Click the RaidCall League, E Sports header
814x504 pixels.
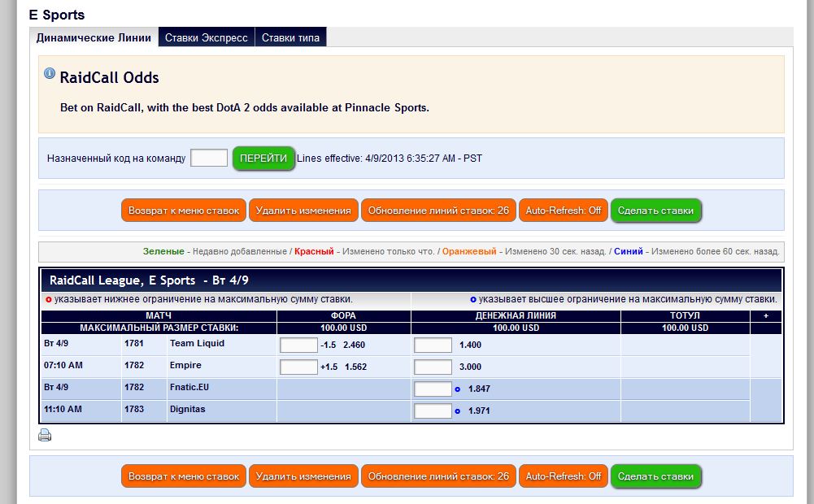(149, 280)
